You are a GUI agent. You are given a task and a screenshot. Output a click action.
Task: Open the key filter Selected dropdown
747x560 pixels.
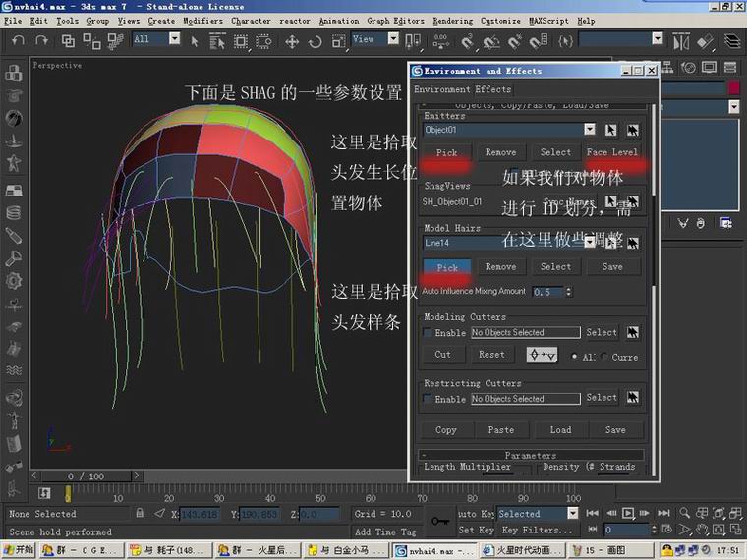(573, 513)
